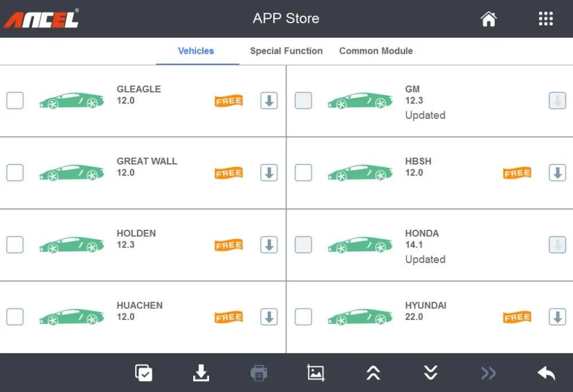The height and width of the screenshot is (392, 573).
Task: Go to the home screen icon
Action: (488, 19)
